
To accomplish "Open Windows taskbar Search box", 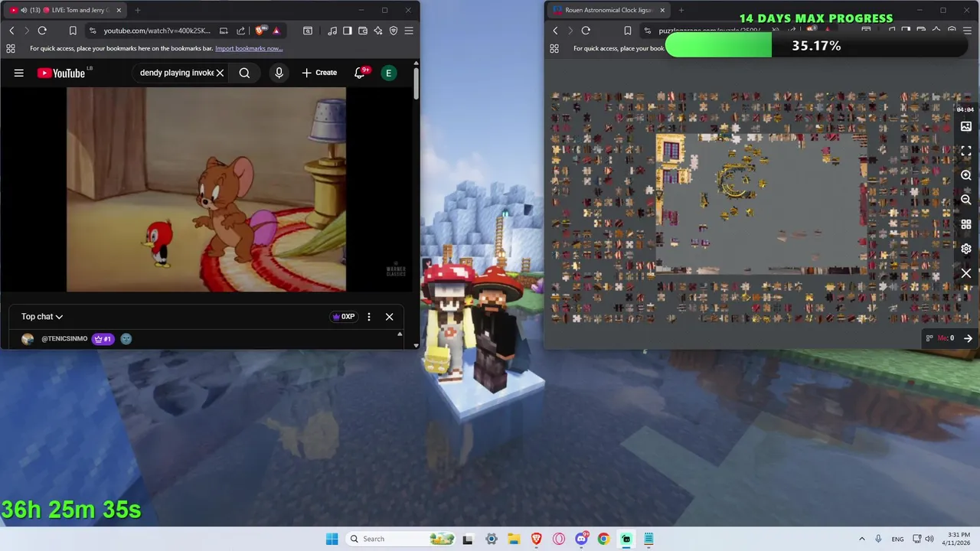I will 400,539.
